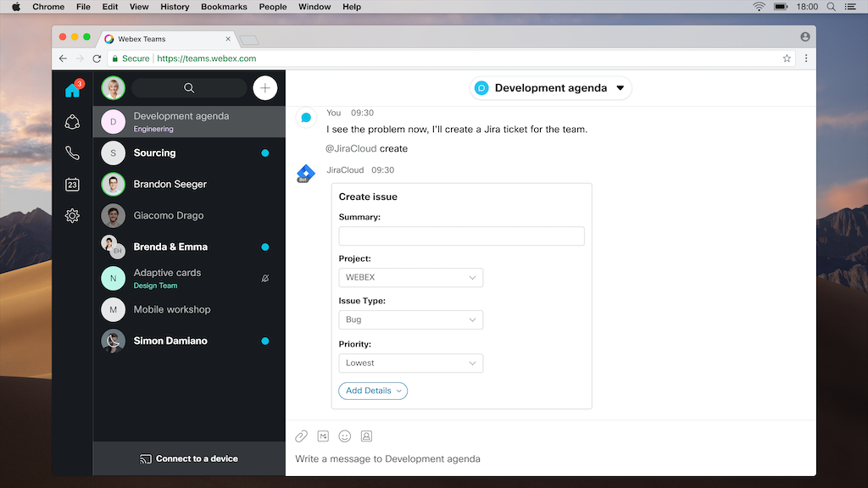Viewport: 868px width, 488px height.
Task: Open the Home spaces icon with badge
Action: 73,88
